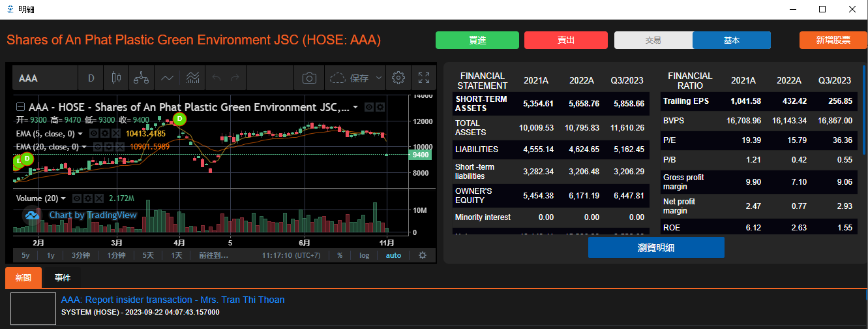This screenshot has height=329, width=868.
Task: Open the indicator templates icon
Action: pos(192,78)
